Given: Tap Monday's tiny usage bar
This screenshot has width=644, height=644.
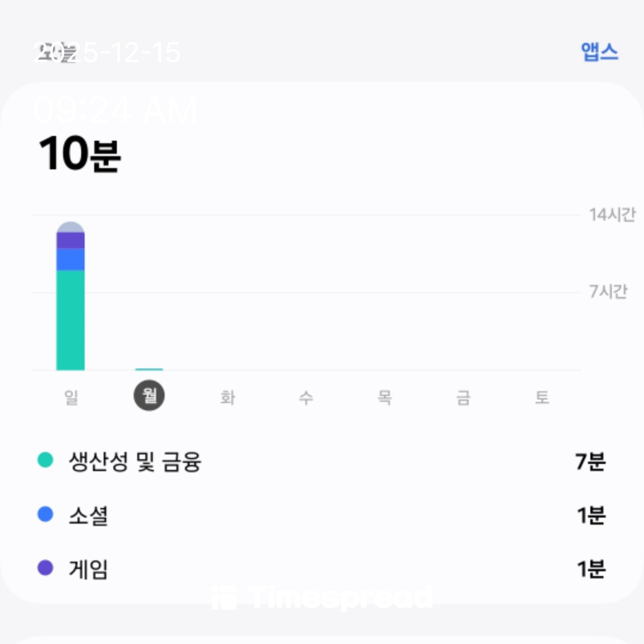Looking at the screenshot, I should 149,369.
